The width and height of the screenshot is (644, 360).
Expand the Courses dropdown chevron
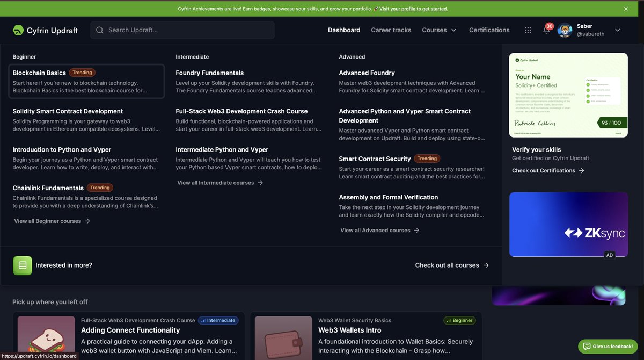(453, 30)
